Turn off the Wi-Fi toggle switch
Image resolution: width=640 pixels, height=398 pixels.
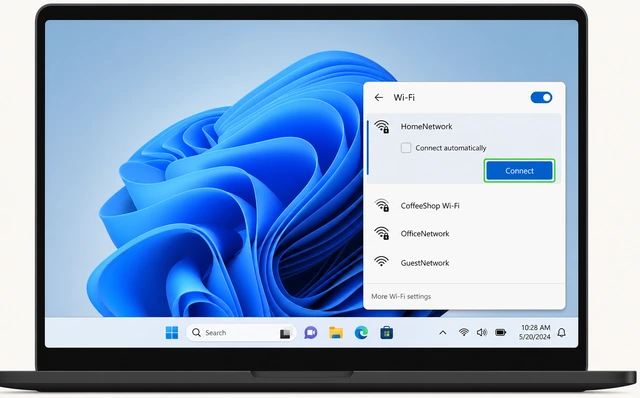coord(541,98)
